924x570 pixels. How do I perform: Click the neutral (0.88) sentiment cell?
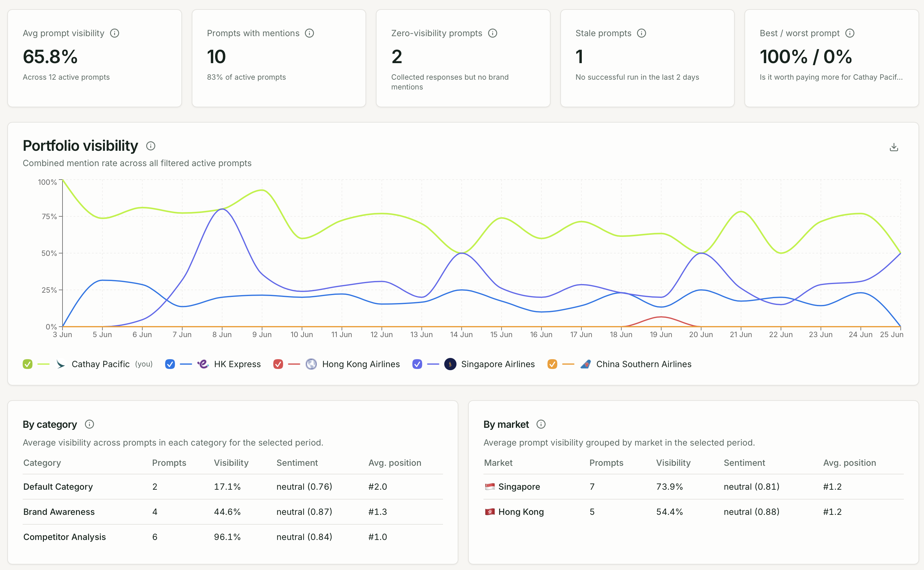pyautogui.click(x=752, y=512)
